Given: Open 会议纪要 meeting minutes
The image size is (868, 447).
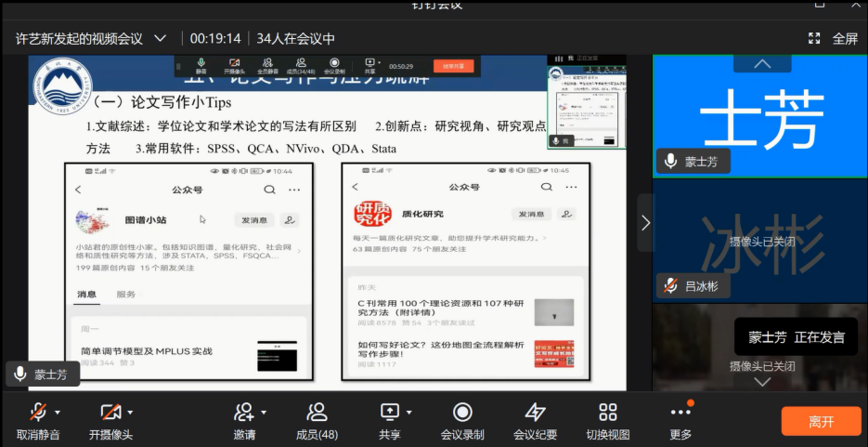Looking at the screenshot, I should pyautogui.click(x=535, y=412).
